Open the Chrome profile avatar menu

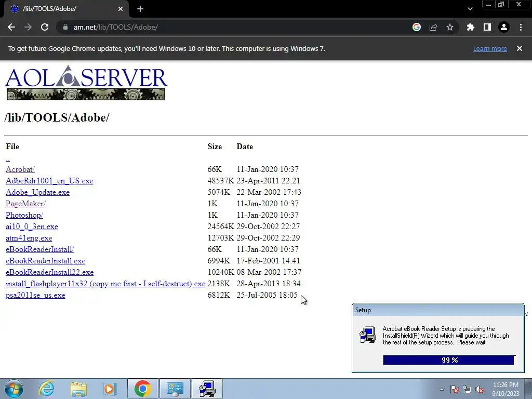(x=504, y=27)
